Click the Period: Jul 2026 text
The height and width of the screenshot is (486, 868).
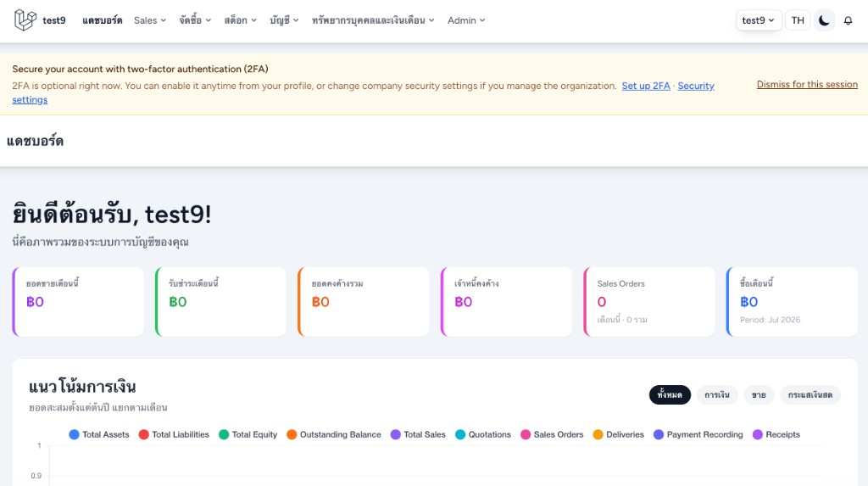(x=770, y=320)
